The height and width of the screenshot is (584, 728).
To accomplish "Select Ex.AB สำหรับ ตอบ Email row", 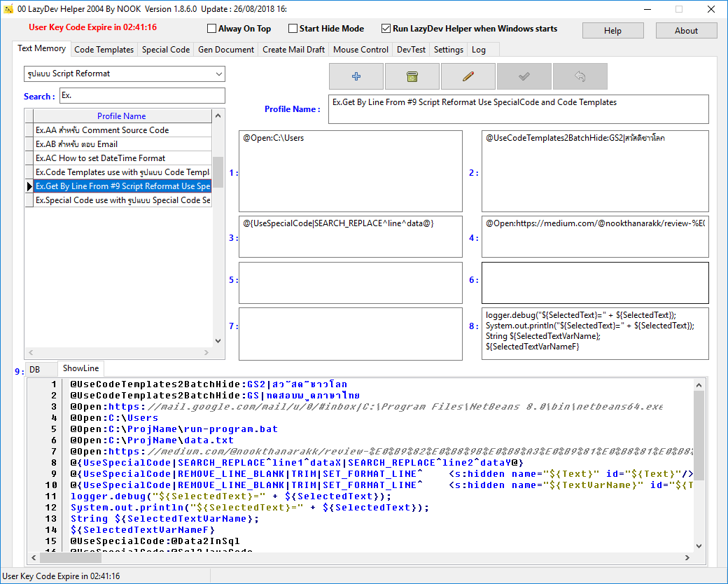I will coord(122,144).
